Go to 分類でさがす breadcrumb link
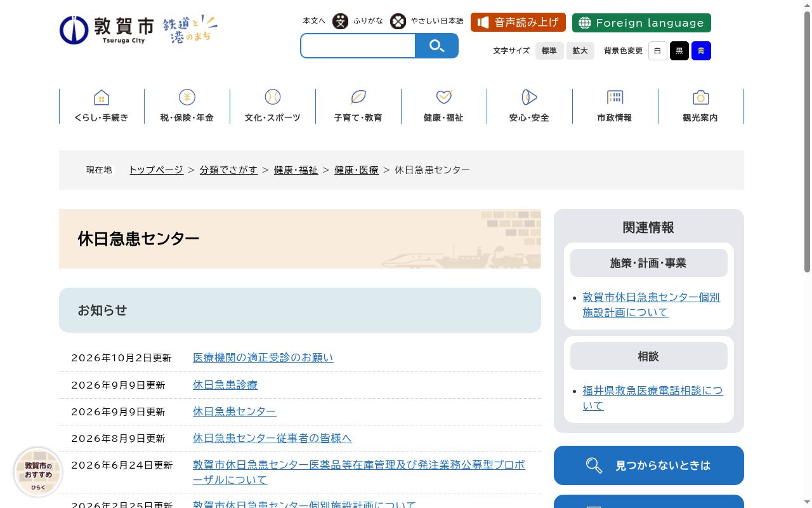Viewport: 812px width, 508px height. tap(229, 170)
